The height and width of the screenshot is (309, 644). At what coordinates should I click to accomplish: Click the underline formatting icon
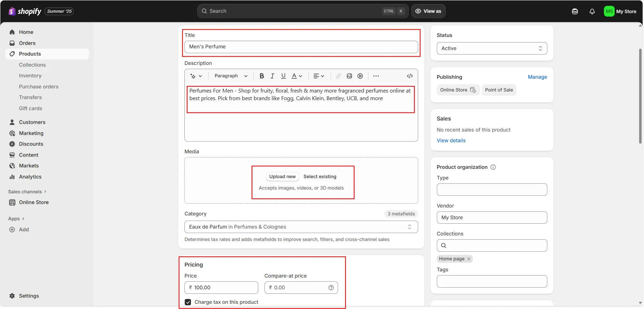click(x=283, y=76)
